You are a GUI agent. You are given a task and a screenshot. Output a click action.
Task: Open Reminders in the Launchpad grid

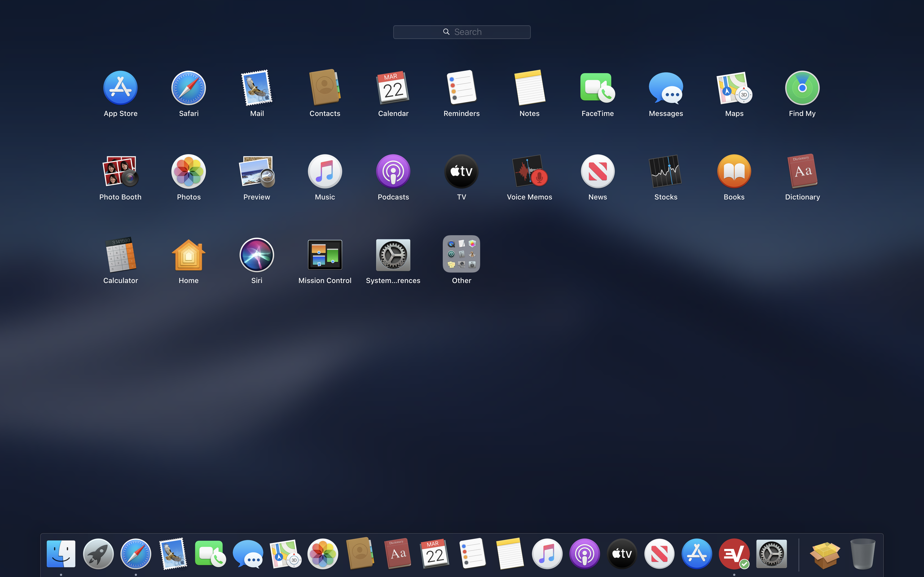pyautogui.click(x=461, y=88)
